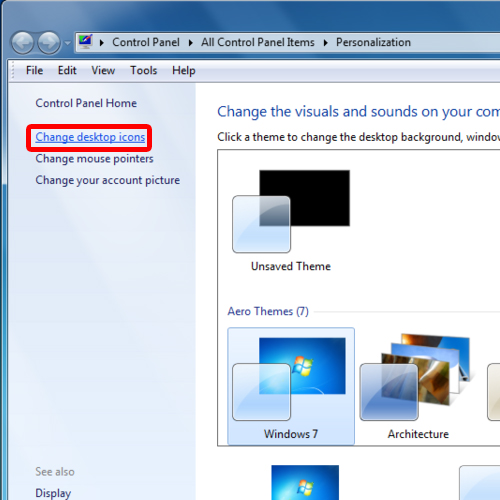Select the Architecture theme
The width and height of the screenshot is (500, 500).
(x=418, y=386)
